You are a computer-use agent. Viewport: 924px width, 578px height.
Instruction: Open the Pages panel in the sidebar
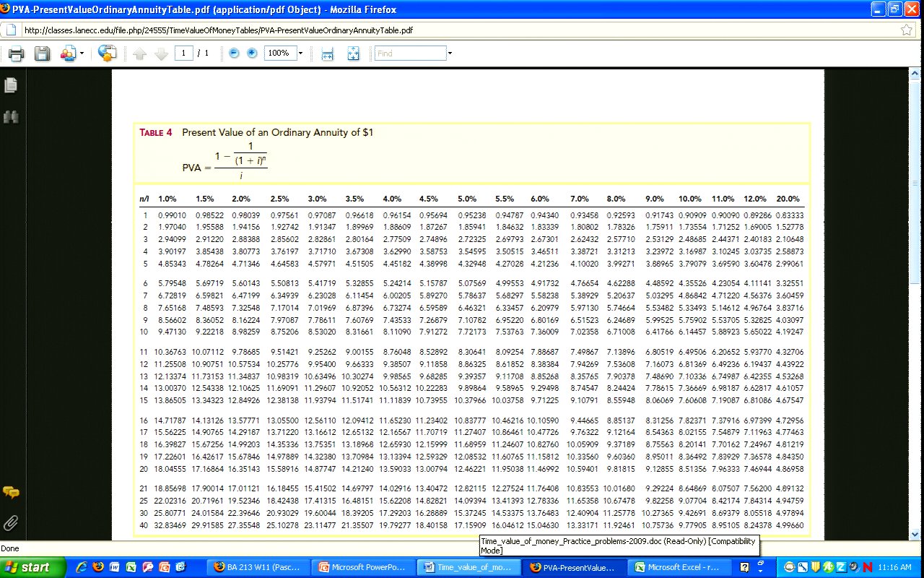11,85
